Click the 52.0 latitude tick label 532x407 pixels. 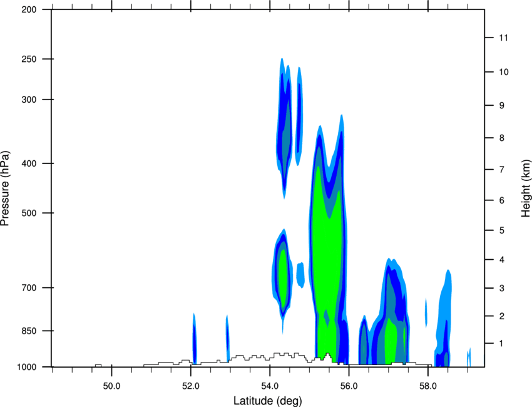[191, 386]
